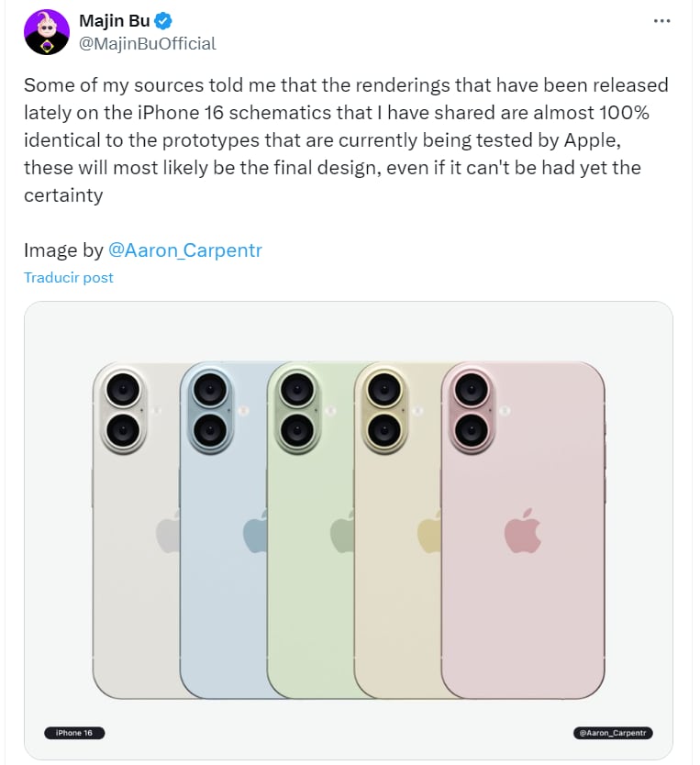The width and height of the screenshot is (700, 765).
Task: Click the Majin Bu display name
Action: pos(117,20)
